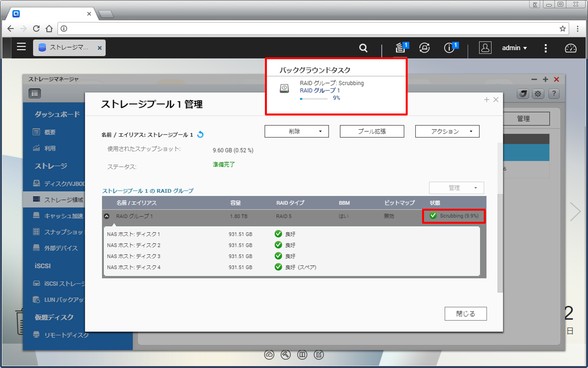The image size is (588, 368).
Task: Select 概要 in the dashboard sidebar
Action: coord(50,132)
